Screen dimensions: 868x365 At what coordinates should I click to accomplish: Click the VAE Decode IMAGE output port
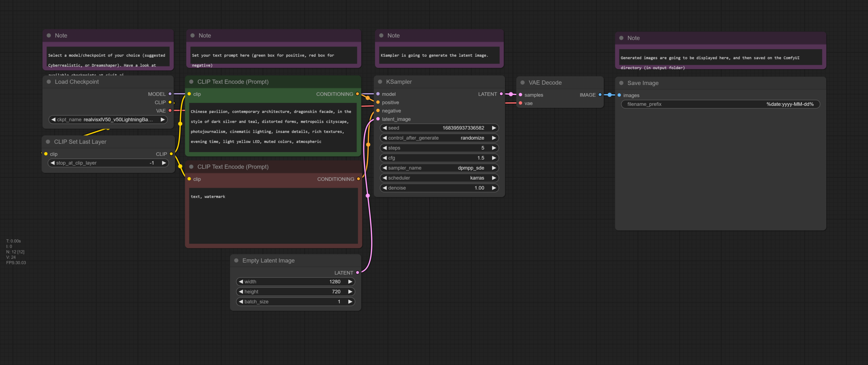[600, 95]
